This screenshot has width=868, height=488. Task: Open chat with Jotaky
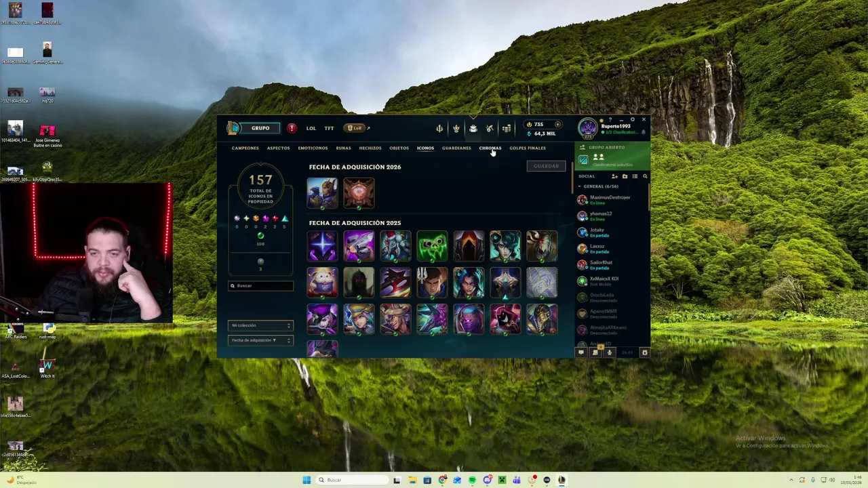click(x=610, y=232)
